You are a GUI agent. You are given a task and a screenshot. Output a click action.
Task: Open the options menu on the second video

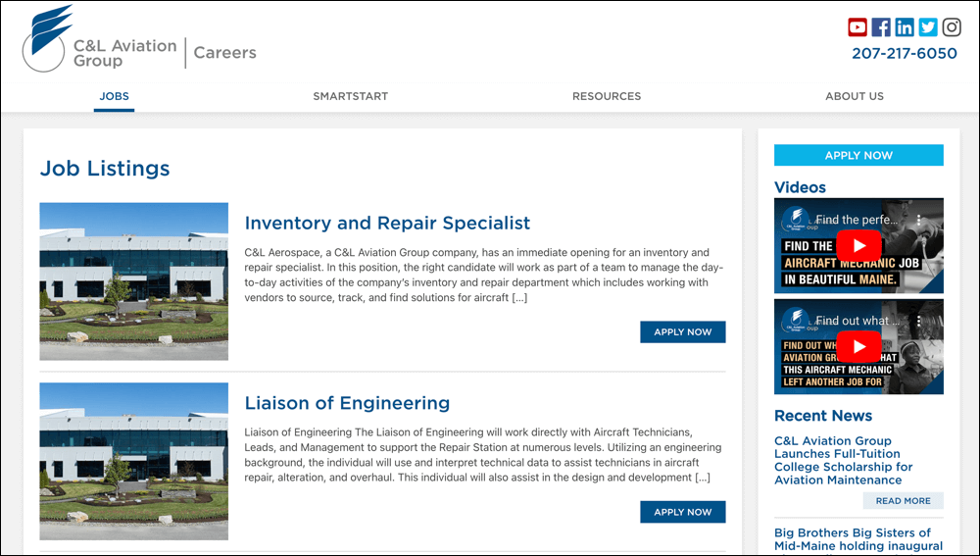click(x=919, y=321)
